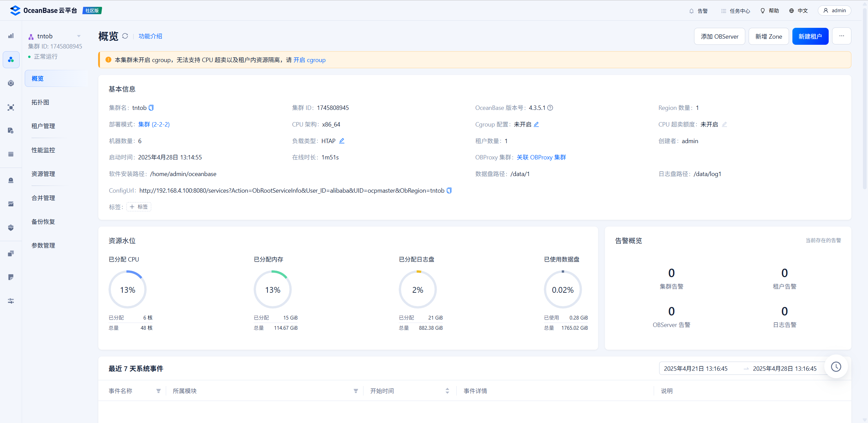Go to 租户管理 in side menu
The height and width of the screenshot is (423, 868).
tap(43, 126)
